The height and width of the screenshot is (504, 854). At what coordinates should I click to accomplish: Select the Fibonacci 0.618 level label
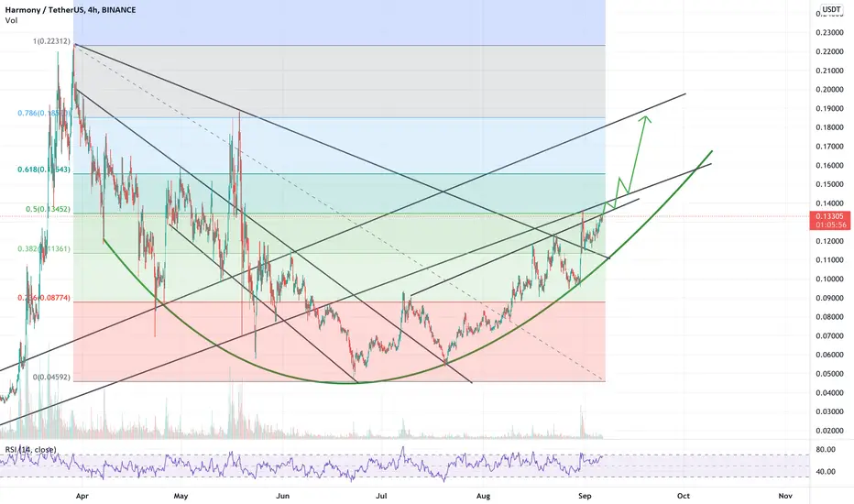(x=44, y=170)
